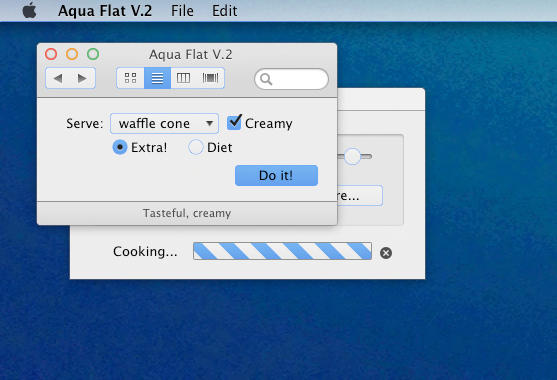This screenshot has height=380, width=557.
Task: Open the File menu
Action: (x=182, y=11)
